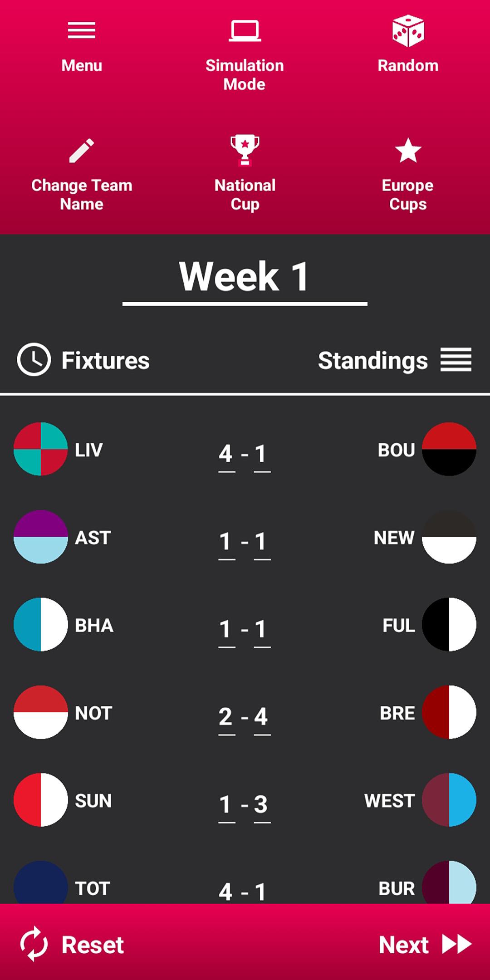Edit the WEST away score 3
The width and height of the screenshot is (490, 980).
[x=261, y=804]
